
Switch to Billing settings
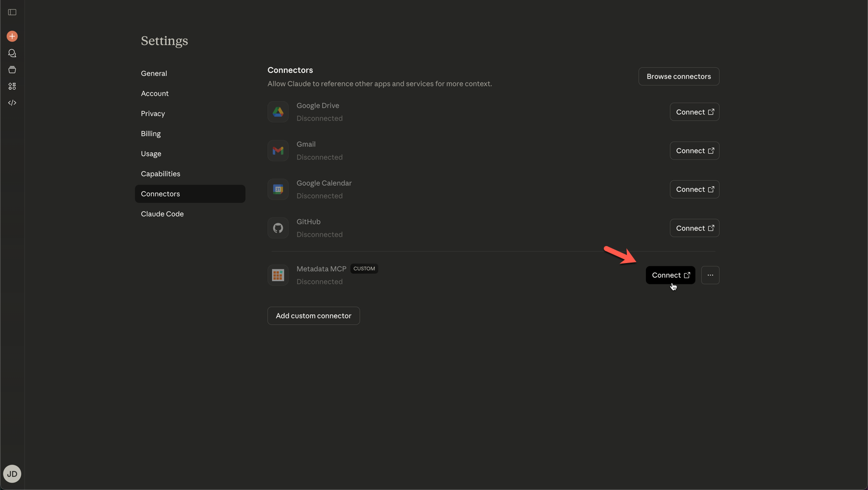point(151,134)
